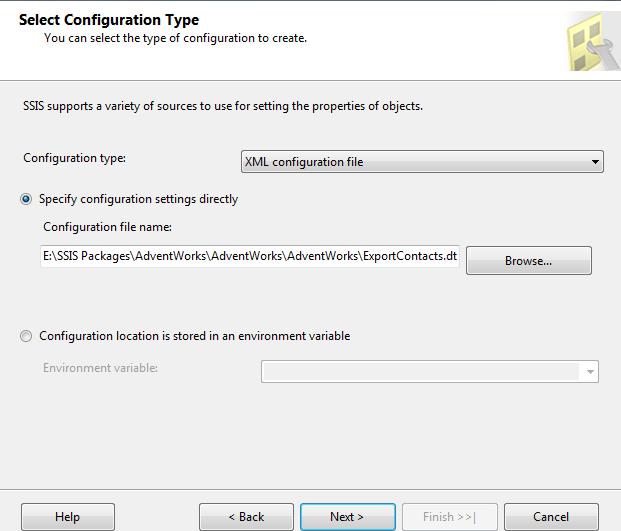Click the Environment variable: label

[x=100, y=368]
